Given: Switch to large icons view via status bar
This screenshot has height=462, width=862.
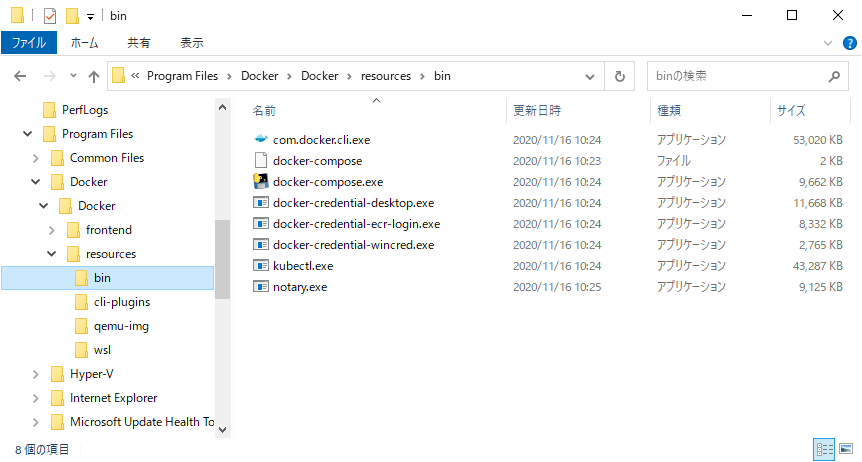Looking at the screenshot, I should [846, 449].
